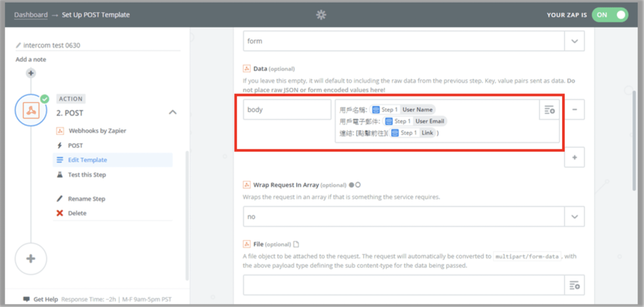Click the empty File input field
The width and height of the screenshot is (644, 307).
(x=404, y=285)
